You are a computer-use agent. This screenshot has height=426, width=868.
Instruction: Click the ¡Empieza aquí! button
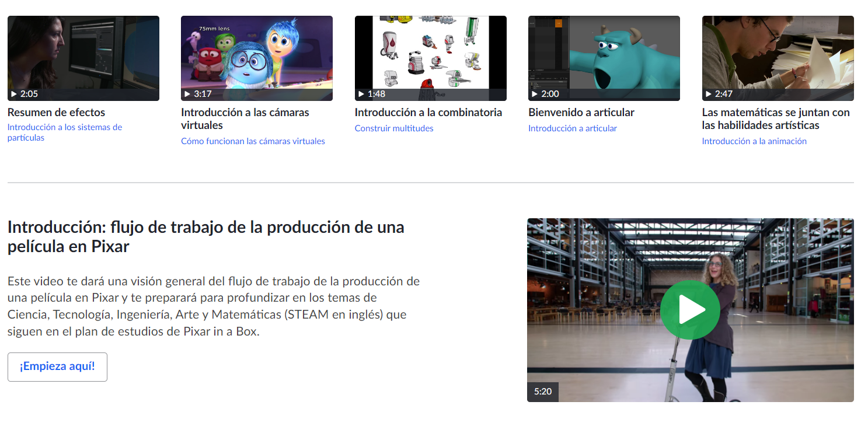[57, 367]
